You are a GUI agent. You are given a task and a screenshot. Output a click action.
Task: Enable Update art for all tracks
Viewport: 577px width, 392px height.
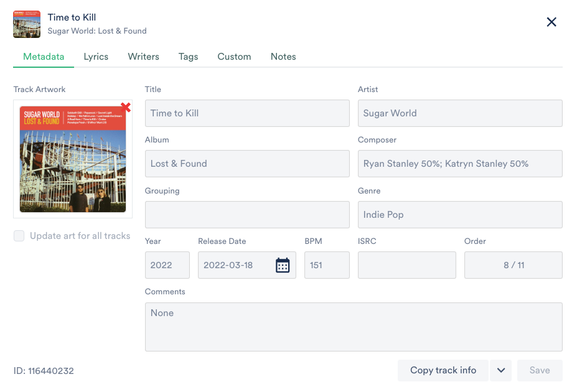[19, 236]
